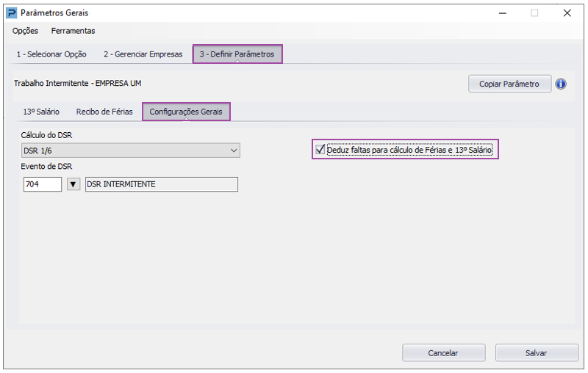588x373 pixels.
Task: Click the Copiar Parâmetro button
Action: tap(509, 84)
